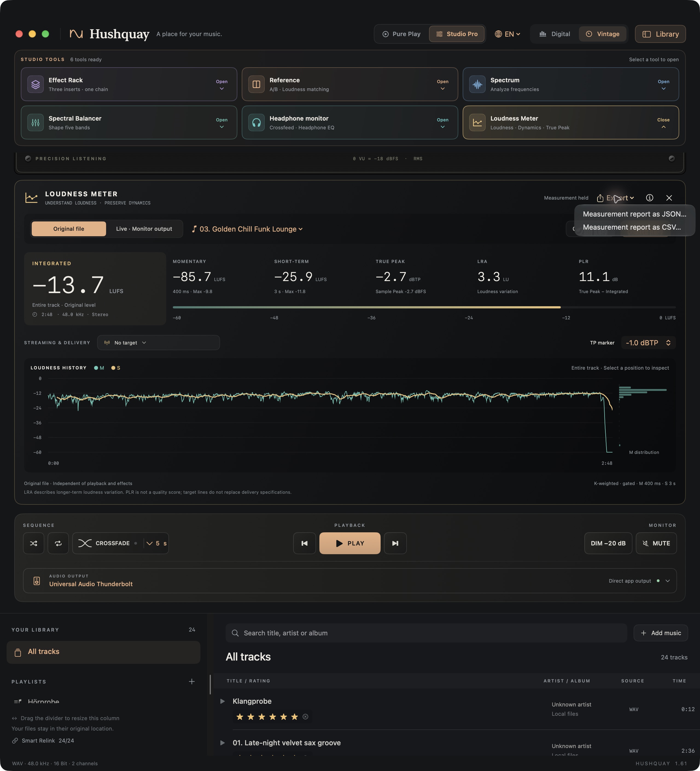The height and width of the screenshot is (771, 700).
Task: Toggle shuffle in the Sequence controls
Action: tap(34, 544)
